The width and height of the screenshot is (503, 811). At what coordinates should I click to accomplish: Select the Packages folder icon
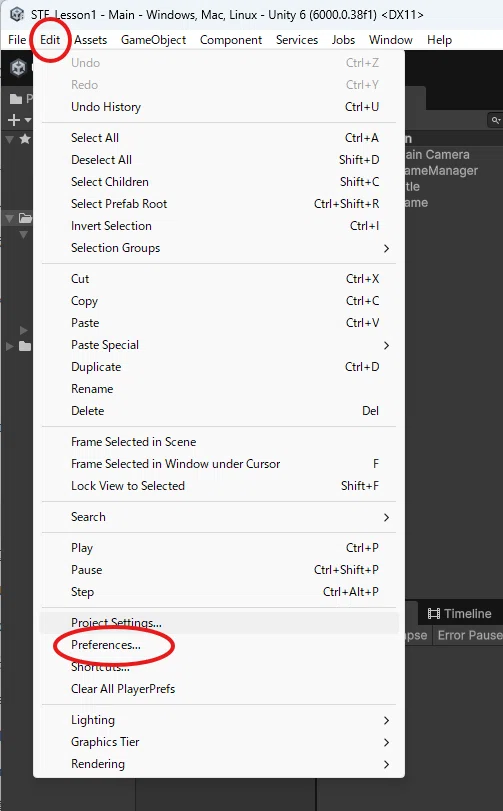point(25,346)
